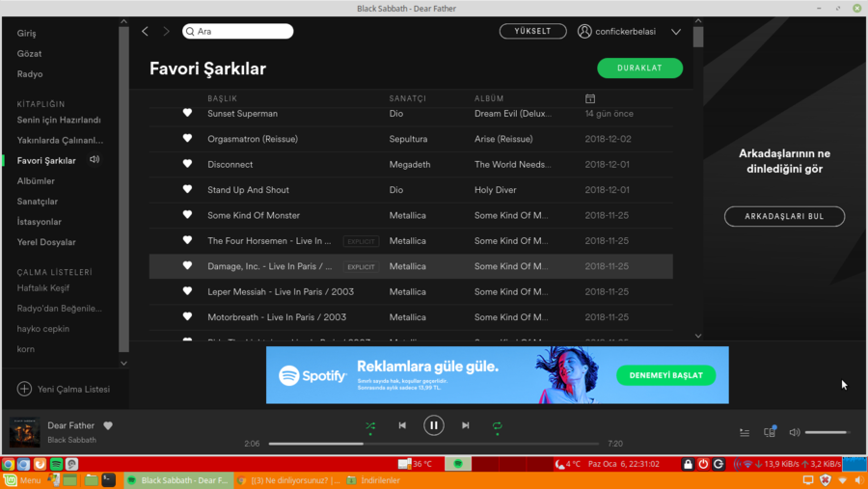Click song list scroll-down arrow
The width and height of the screenshot is (868, 489).
click(x=698, y=336)
